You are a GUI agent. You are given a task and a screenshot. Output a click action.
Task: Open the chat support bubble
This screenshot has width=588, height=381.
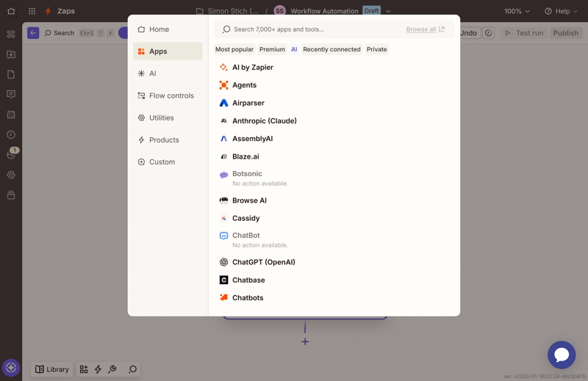[x=561, y=355]
